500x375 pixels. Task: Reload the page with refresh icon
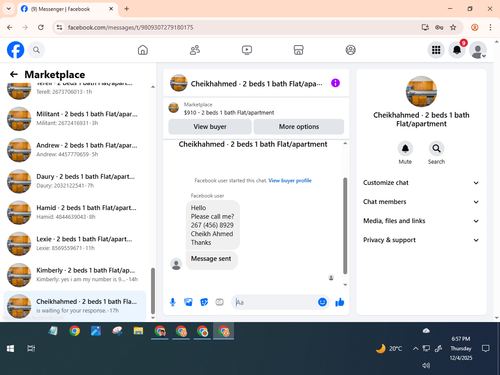[x=41, y=27]
